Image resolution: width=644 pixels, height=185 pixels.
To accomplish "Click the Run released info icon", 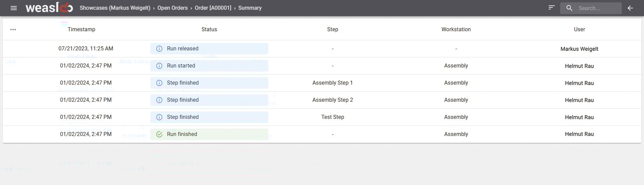I will [159, 49].
